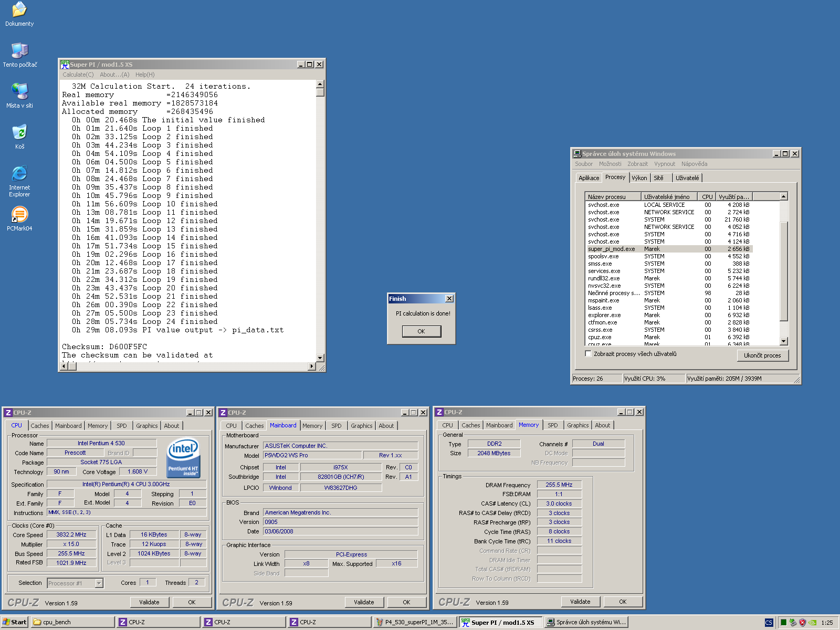Click the red security shield tray icon
The height and width of the screenshot is (630, 840).
pos(802,623)
